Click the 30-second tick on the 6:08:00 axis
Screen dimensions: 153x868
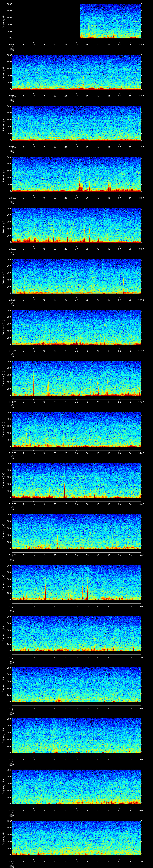click(76, 249)
